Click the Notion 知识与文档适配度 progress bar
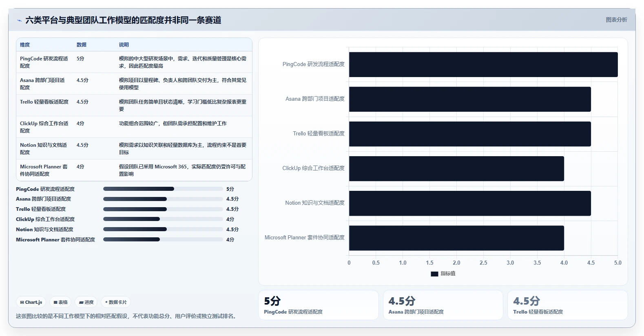644x336 pixels. point(163,229)
